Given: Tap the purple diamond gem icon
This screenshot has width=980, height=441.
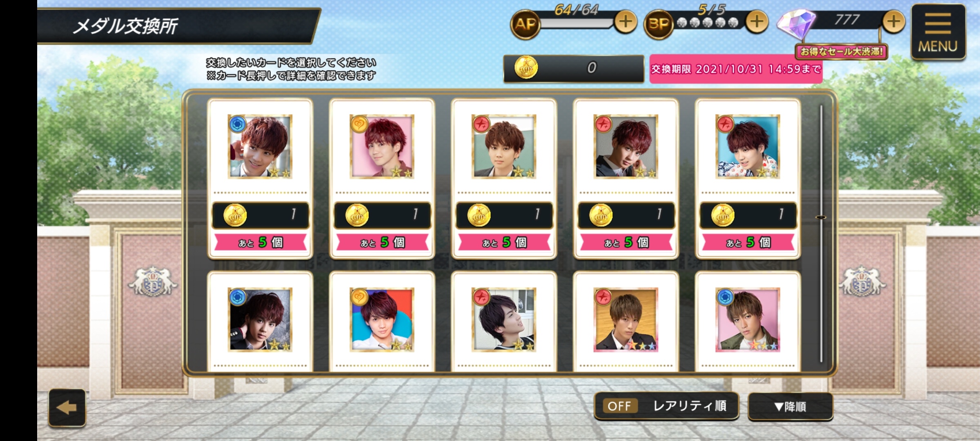Looking at the screenshot, I should 796,24.
